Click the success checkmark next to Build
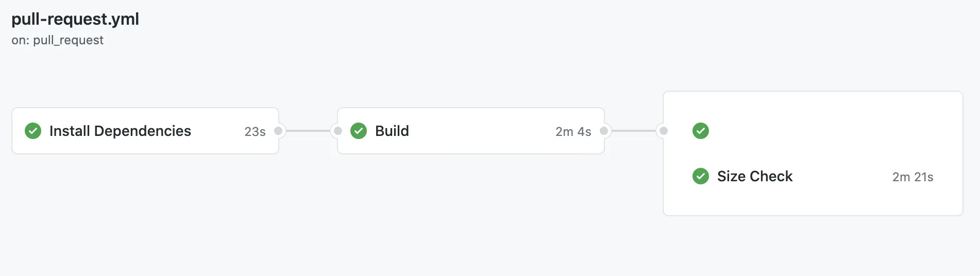 (x=359, y=131)
